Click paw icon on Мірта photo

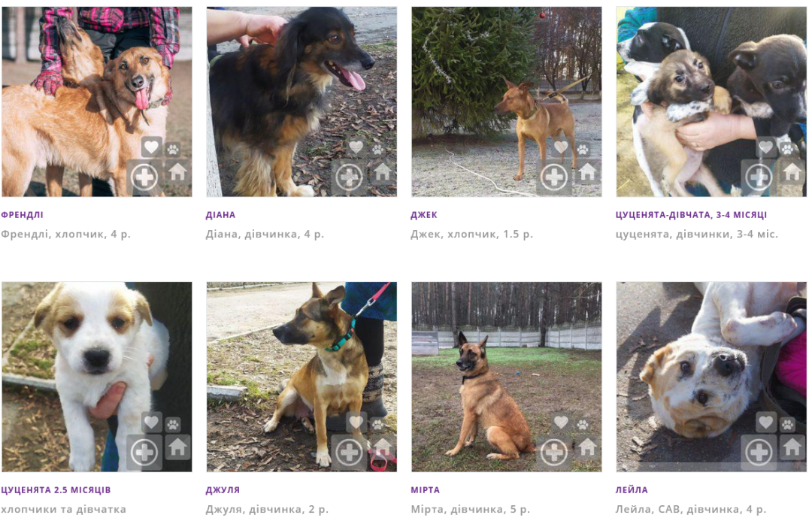coord(583,425)
